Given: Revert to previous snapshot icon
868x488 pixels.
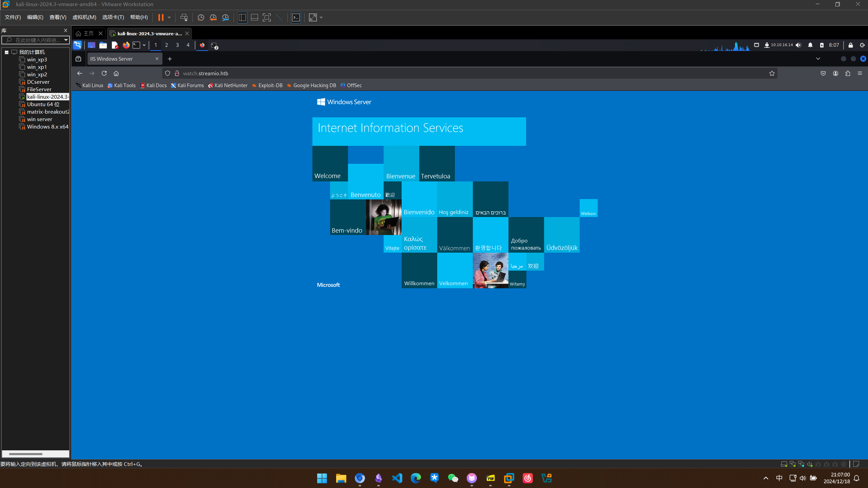Looking at the screenshot, I should tap(213, 17).
